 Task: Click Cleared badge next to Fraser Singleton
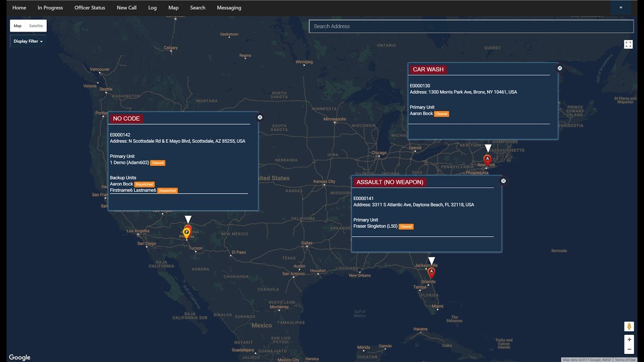(406, 227)
